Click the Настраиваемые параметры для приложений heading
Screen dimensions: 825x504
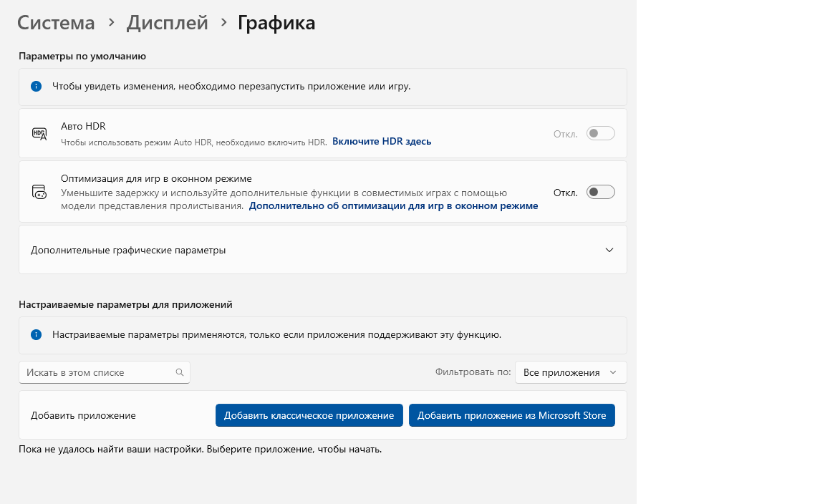125,304
